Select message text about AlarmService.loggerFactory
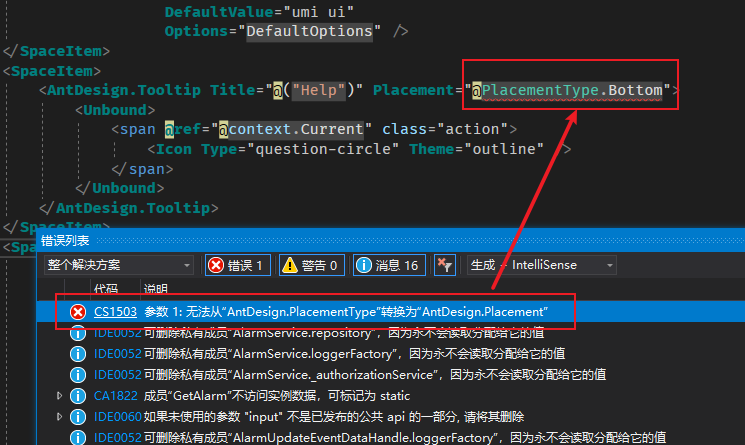Screen dimensions: 745x445 [x=354, y=354]
